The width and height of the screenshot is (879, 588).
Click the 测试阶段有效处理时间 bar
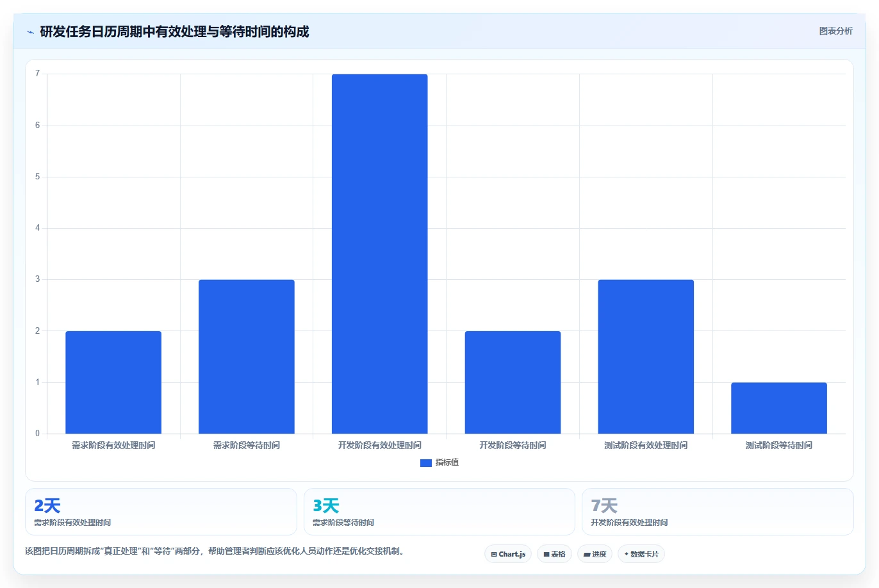[x=646, y=357]
